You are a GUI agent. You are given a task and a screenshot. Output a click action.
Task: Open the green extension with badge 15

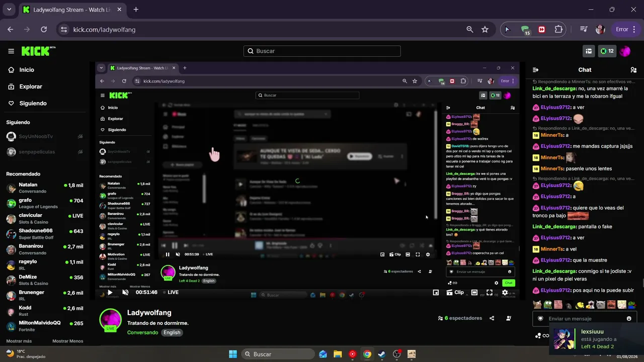[525, 30]
